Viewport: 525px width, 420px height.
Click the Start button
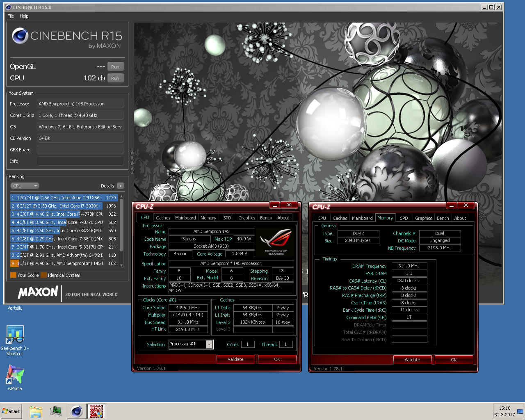[x=11, y=411]
